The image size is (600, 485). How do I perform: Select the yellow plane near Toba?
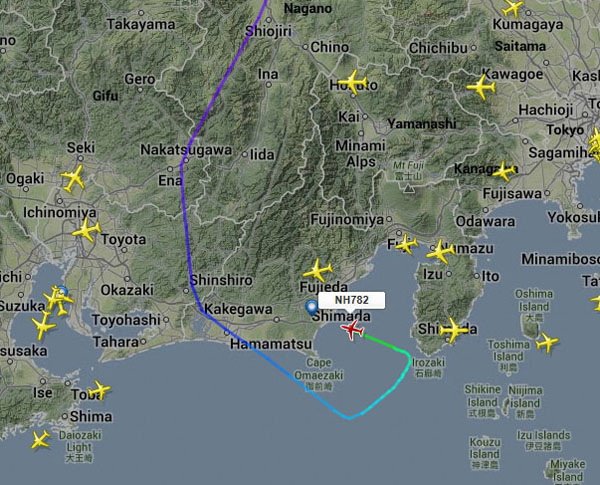coord(99,390)
